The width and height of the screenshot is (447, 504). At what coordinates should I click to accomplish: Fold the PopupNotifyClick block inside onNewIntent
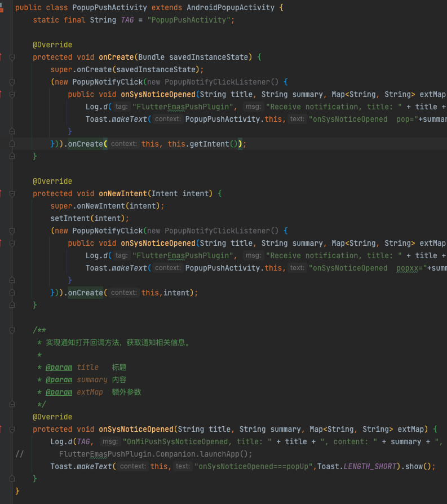pyautogui.click(x=12, y=231)
